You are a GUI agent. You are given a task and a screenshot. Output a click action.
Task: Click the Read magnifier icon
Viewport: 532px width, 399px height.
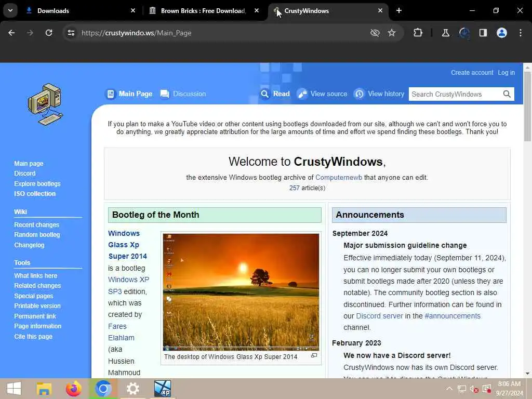point(264,94)
